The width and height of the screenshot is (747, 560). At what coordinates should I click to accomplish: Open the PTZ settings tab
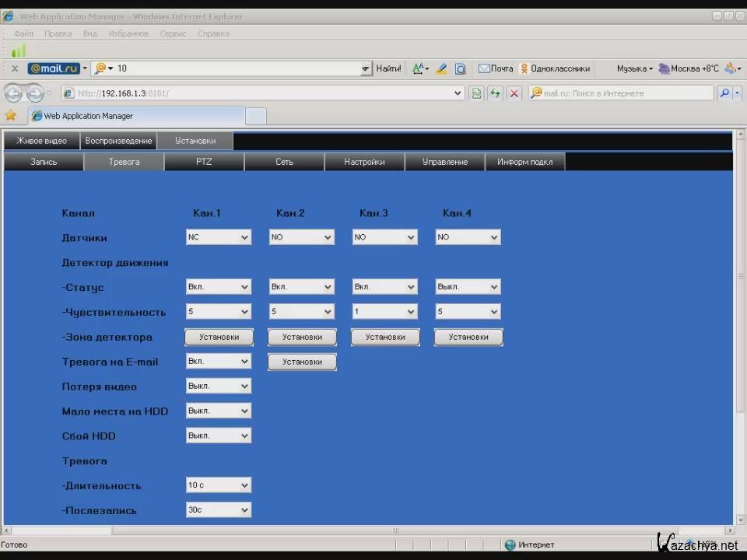point(204,162)
